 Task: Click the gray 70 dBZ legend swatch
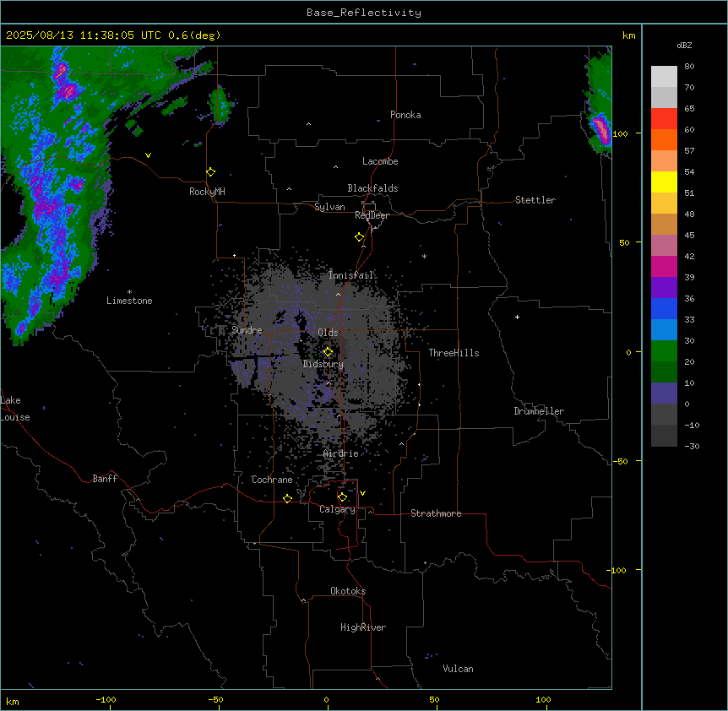pyautogui.click(x=664, y=97)
